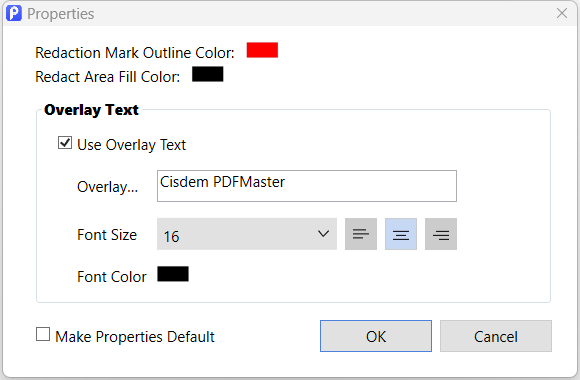The height and width of the screenshot is (380, 580).
Task: Open the Font Color swatch
Action: click(173, 274)
